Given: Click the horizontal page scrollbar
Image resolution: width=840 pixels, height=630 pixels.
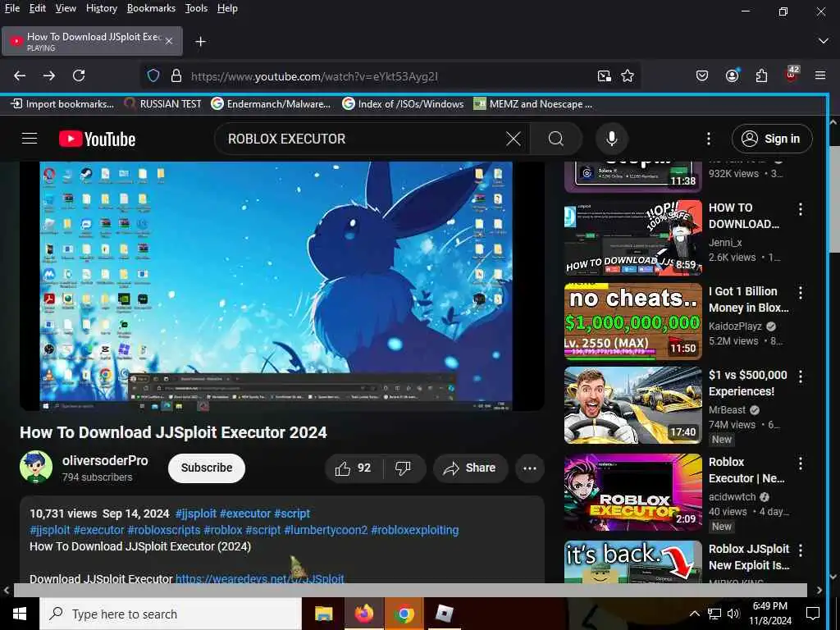Looking at the screenshot, I should tap(410, 590).
